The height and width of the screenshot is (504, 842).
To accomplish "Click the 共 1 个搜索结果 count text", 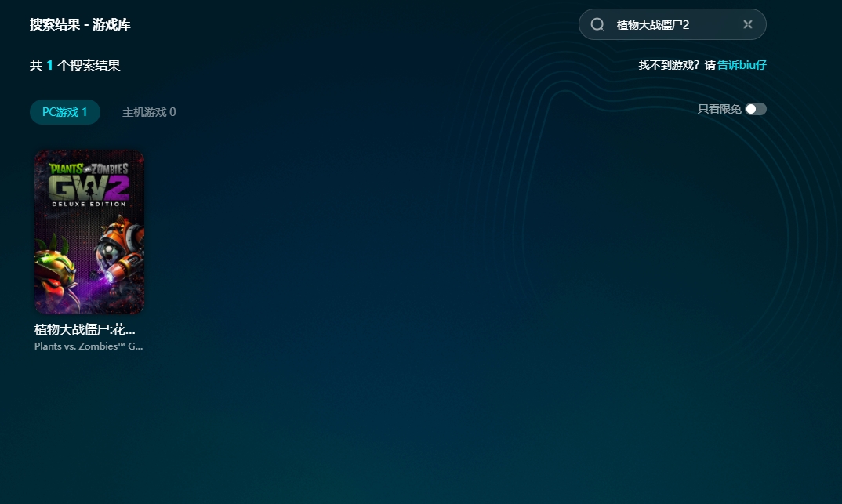I will (x=75, y=66).
